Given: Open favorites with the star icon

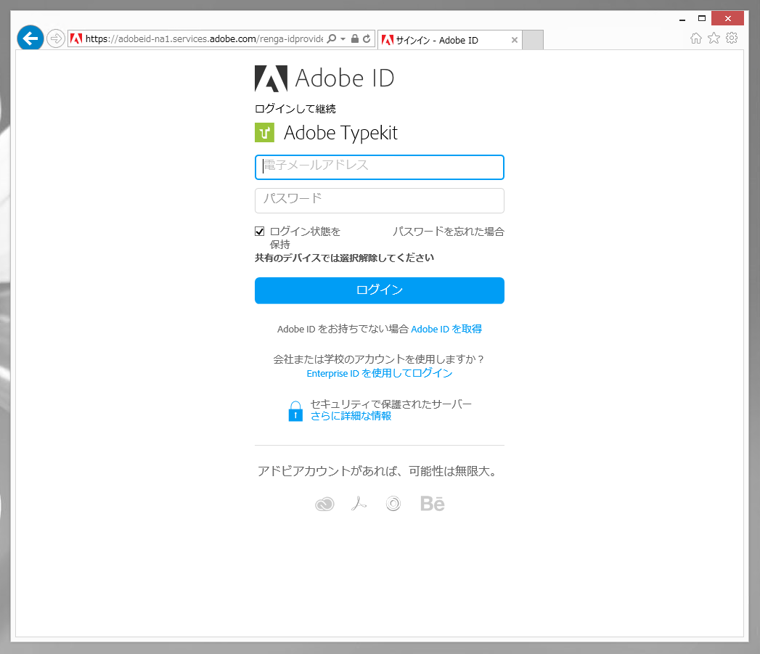Looking at the screenshot, I should [713, 38].
